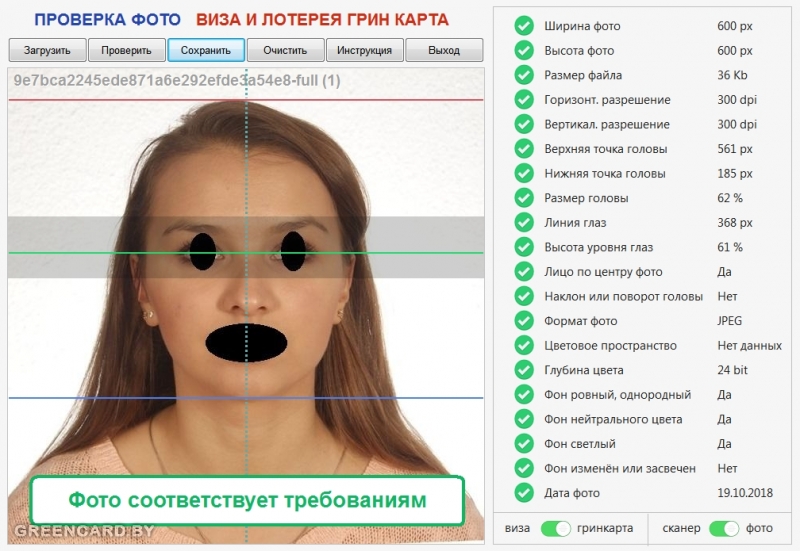Click the ПРОВЕРКА ФОТО title
Screen dimensions: 800x551
point(107,20)
